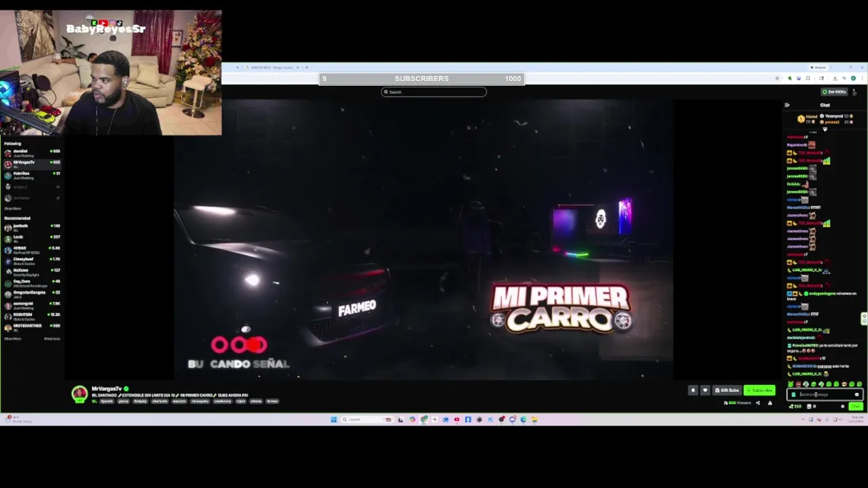
Task: Toggle the notification bell for MrVargasTv
Action: (x=693, y=390)
